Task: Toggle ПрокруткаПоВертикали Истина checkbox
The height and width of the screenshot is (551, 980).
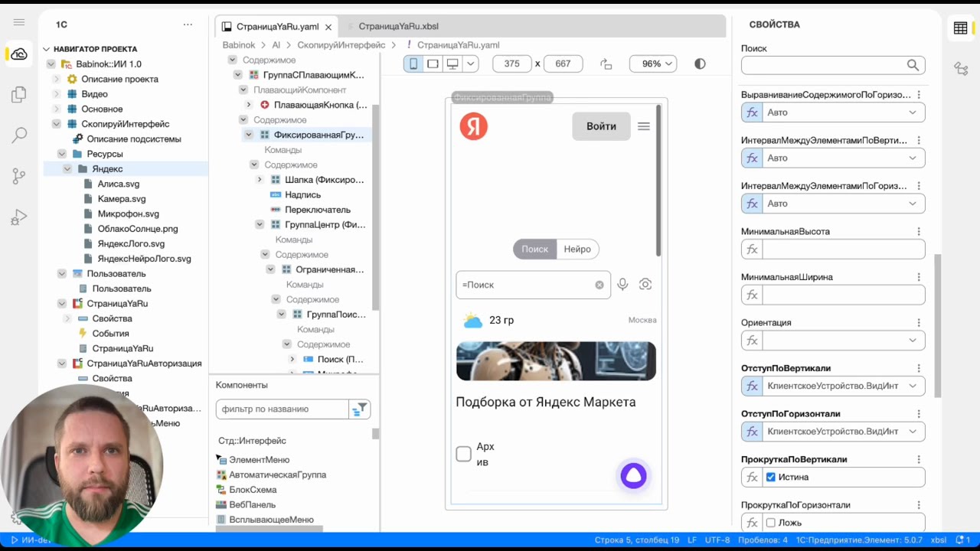Action: click(x=771, y=478)
